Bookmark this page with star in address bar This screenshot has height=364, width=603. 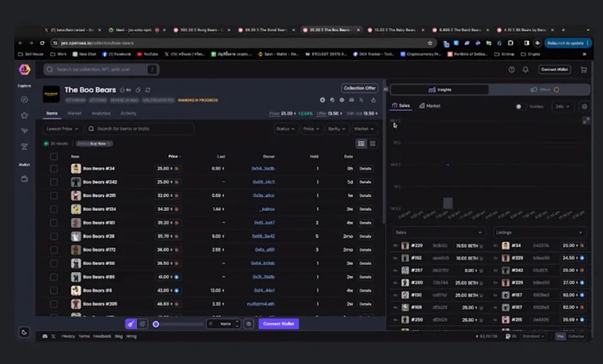pyautogui.click(x=430, y=43)
